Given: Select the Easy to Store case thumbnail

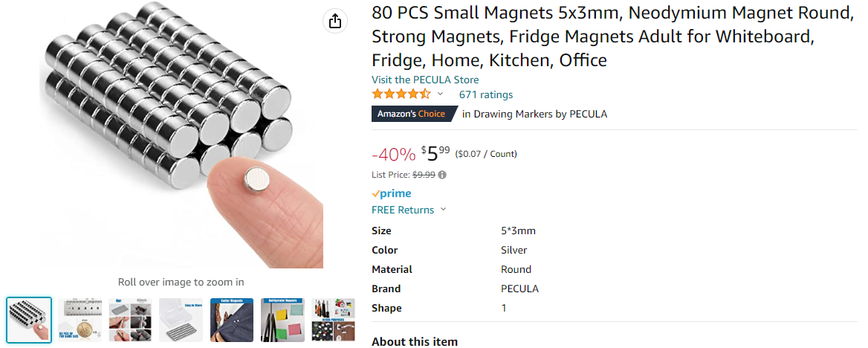Looking at the screenshot, I should click(181, 320).
